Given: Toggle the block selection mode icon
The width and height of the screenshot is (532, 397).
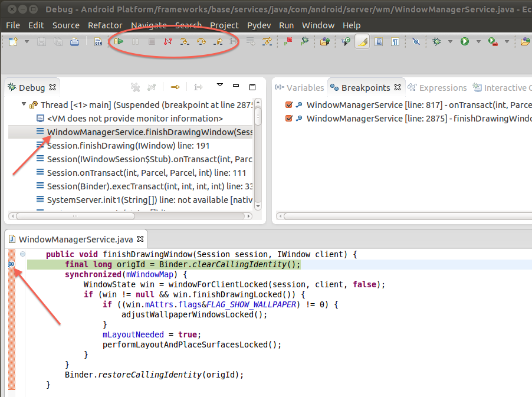Looking at the screenshot, I should pos(379,41).
